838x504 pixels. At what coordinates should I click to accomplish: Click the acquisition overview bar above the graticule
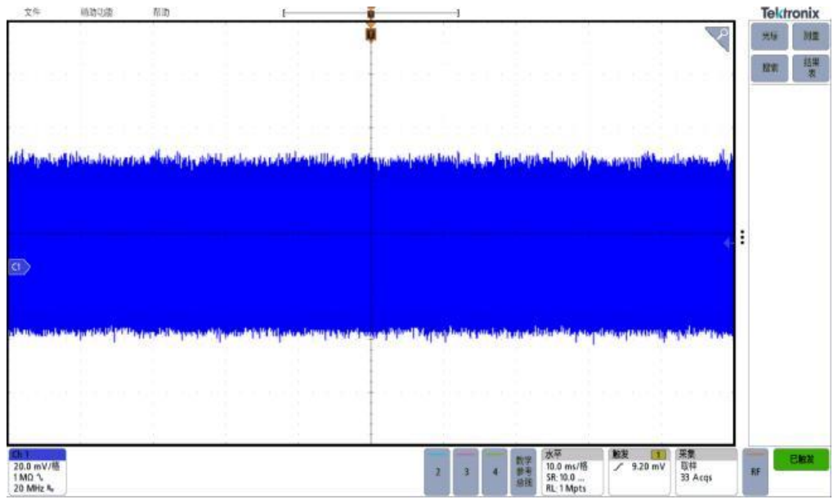(370, 12)
